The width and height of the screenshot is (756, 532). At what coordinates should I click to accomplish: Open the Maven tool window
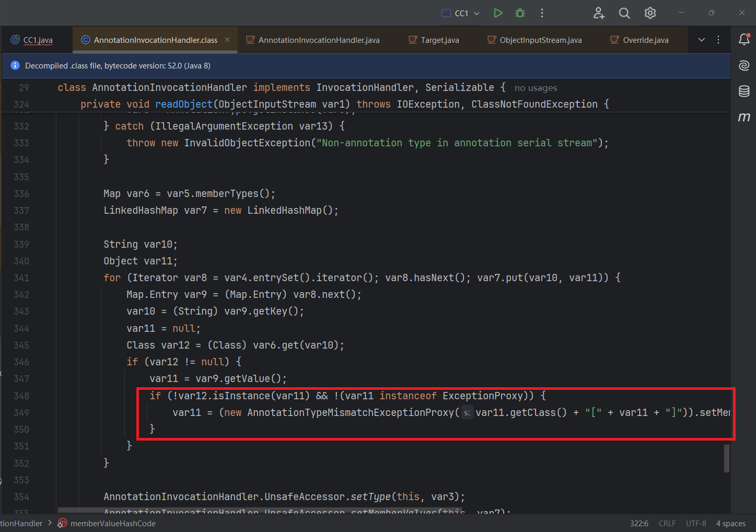(x=744, y=117)
